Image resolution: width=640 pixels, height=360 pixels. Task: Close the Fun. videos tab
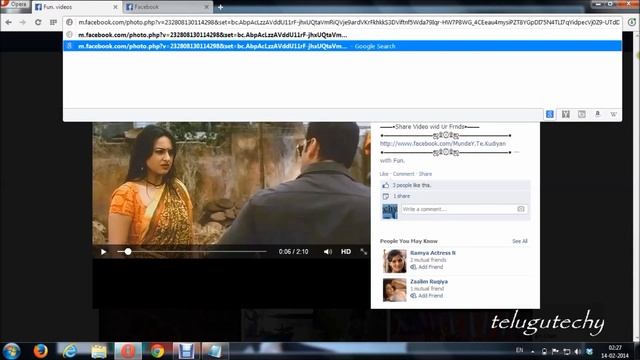tap(115, 7)
